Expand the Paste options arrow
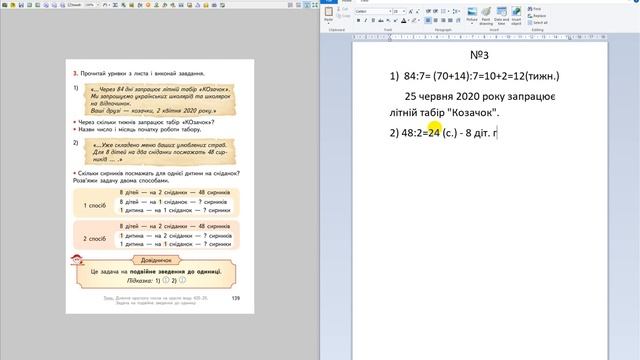The image size is (640, 360). pyautogui.click(x=329, y=22)
